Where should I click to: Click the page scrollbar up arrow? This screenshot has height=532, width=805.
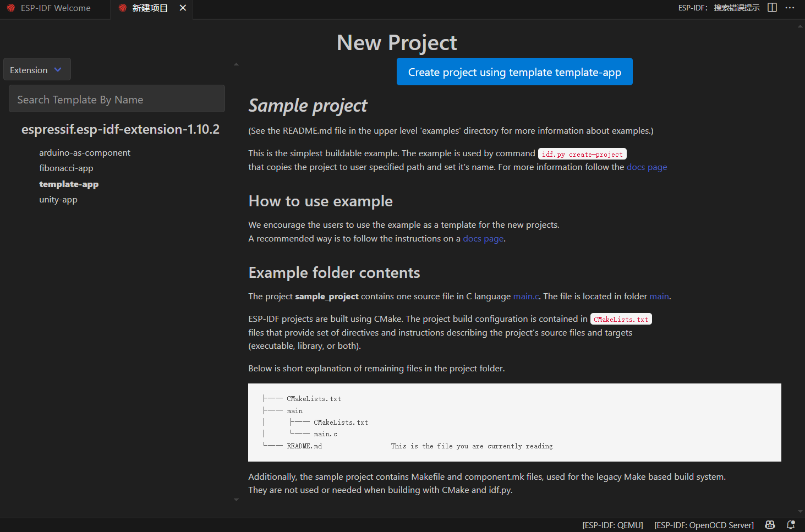pos(800,26)
